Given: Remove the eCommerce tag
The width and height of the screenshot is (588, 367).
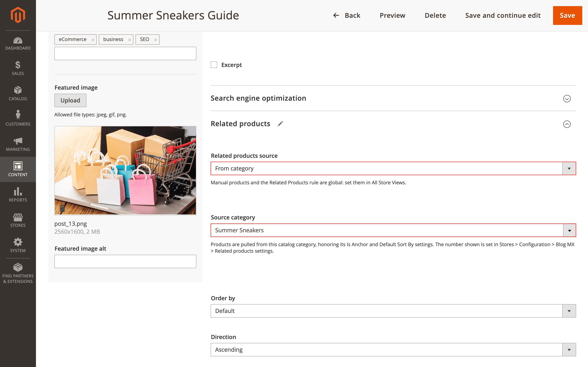Looking at the screenshot, I should tap(93, 40).
